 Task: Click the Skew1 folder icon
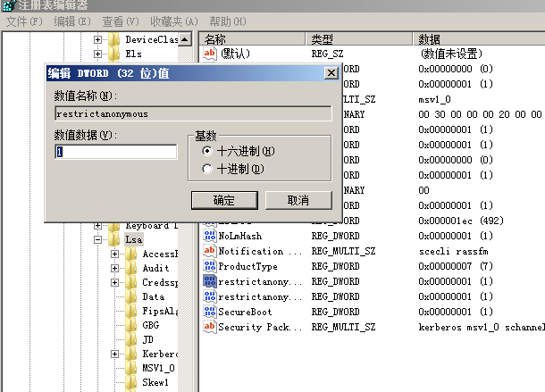pos(131,382)
